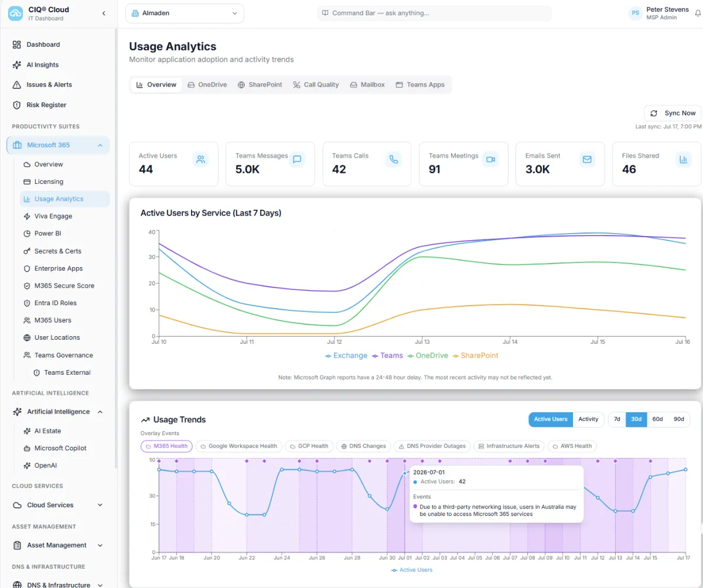Switch the trends chart to Activity
The image size is (703, 588).
[588, 419]
